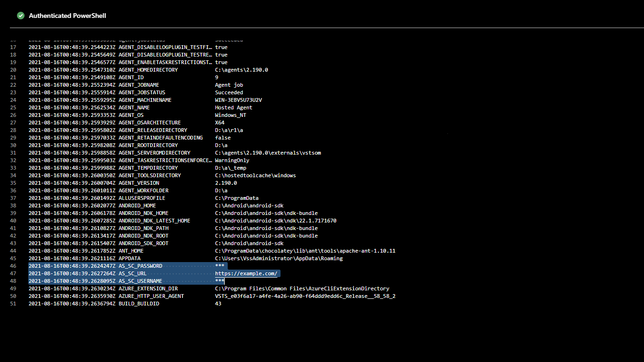The height and width of the screenshot is (362, 644).
Task: Click the ANDROID_NDK_LATEST_HOME path value
Action: pos(275,221)
